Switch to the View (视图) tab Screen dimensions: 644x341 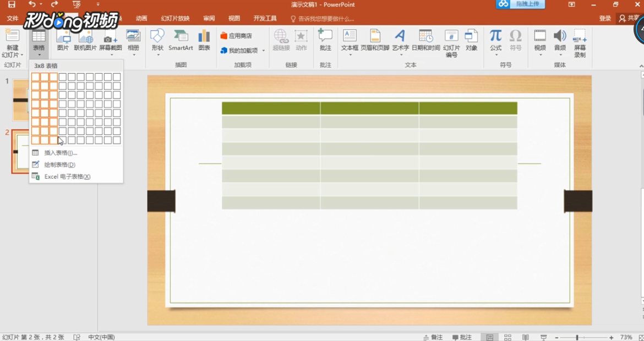coord(234,19)
